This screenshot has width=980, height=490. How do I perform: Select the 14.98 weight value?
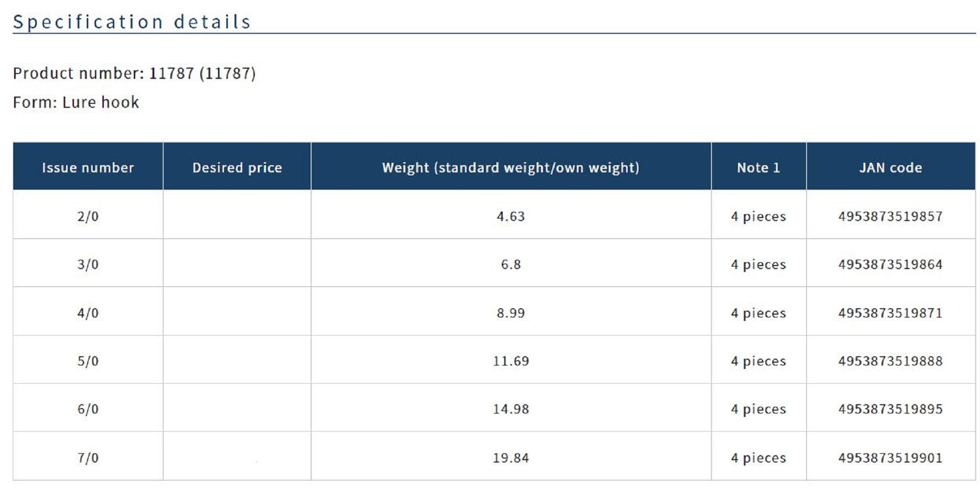[x=511, y=409]
